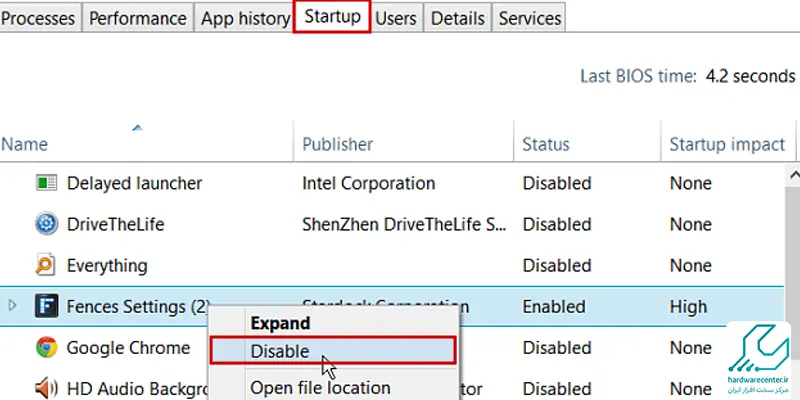Click the HD Audio speaker icon
The image size is (800, 400).
[x=46, y=389]
